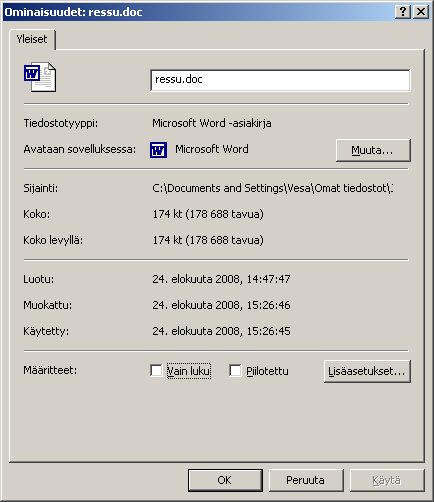Toggle the Piilotettu checkbox
Viewport: 434px width, 502px height.
[235, 371]
